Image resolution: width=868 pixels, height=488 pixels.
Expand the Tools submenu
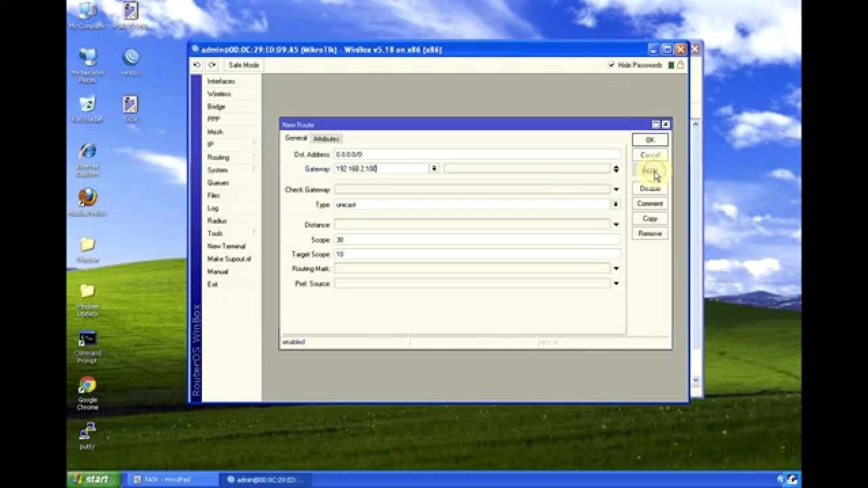(232, 233)
